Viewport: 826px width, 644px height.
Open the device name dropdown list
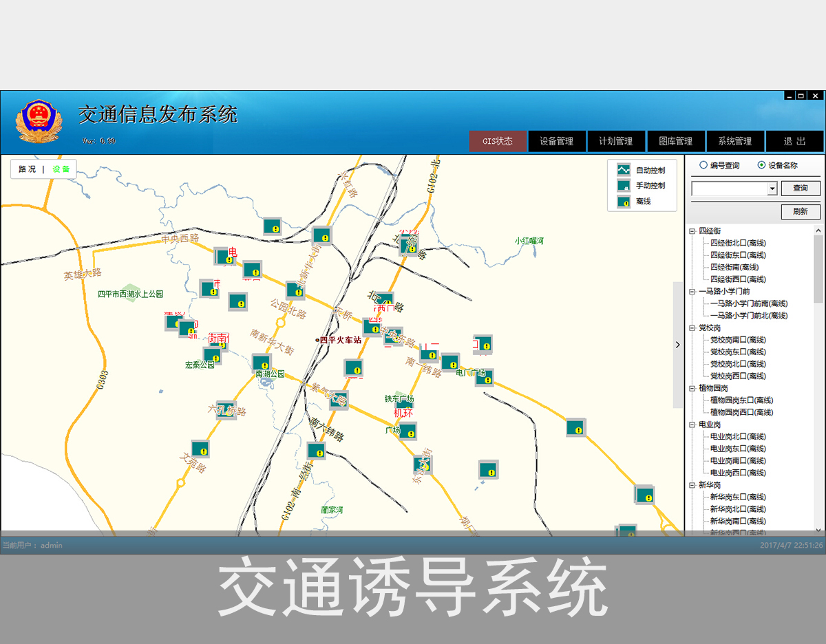point(772,189)
